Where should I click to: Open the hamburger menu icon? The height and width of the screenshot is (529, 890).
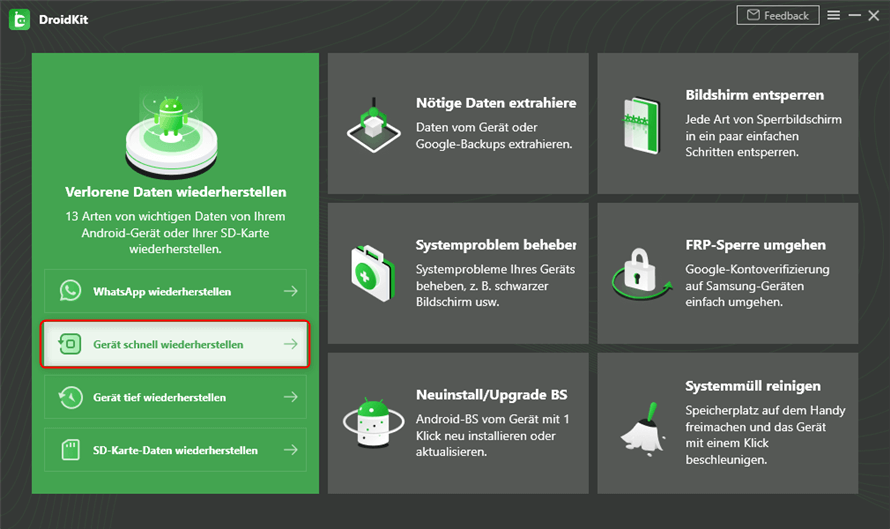(x=833, y=15)
